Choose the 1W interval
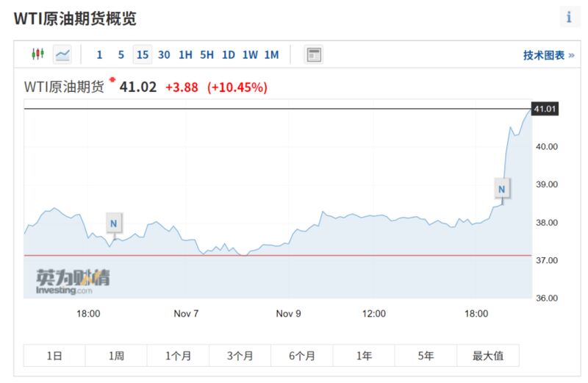588x383 pixels. (x=250, y=54)
